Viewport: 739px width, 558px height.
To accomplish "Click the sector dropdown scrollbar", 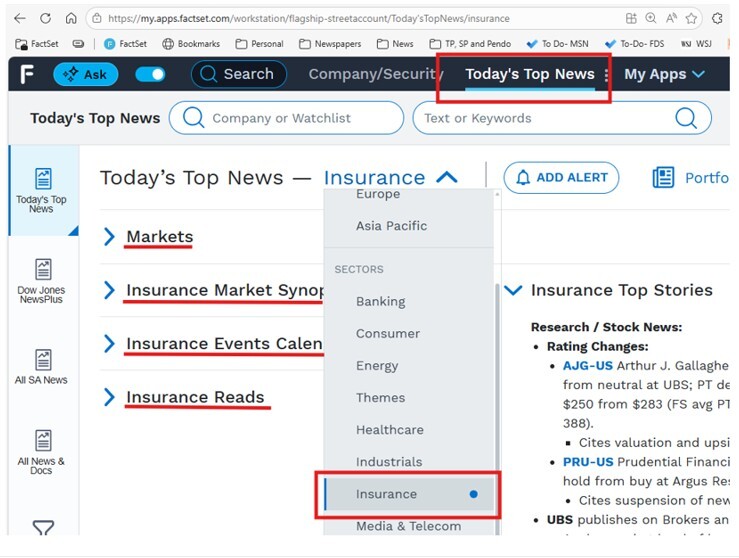I will (x=497, y=409).
